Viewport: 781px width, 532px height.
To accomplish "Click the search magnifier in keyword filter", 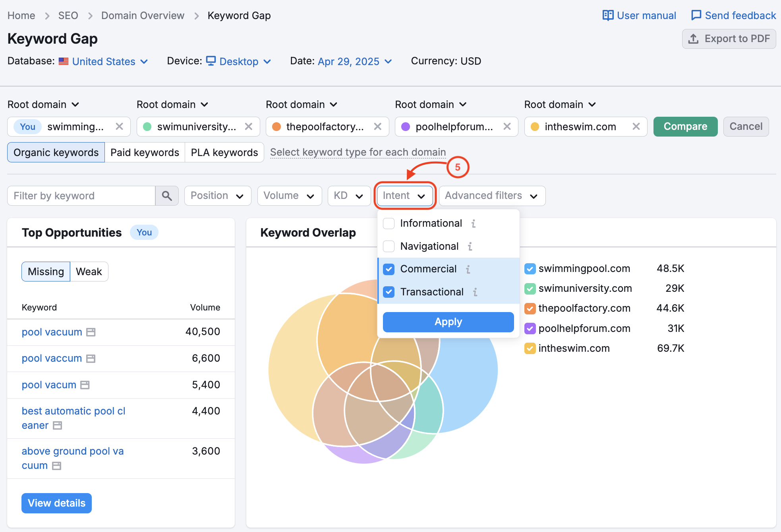I will click(x=167, y=195).
